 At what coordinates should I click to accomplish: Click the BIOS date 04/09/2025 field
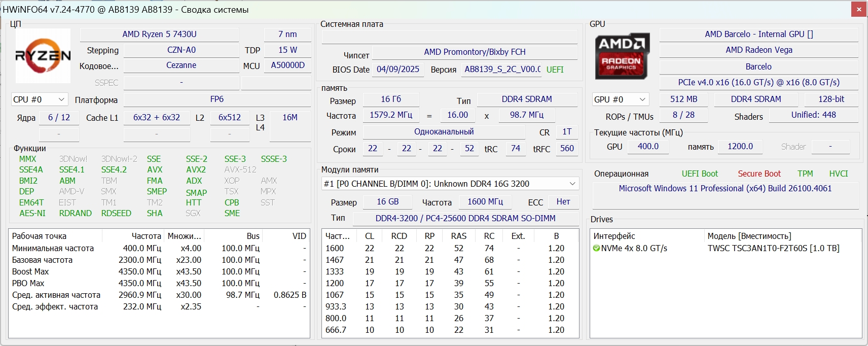(398, 70)
